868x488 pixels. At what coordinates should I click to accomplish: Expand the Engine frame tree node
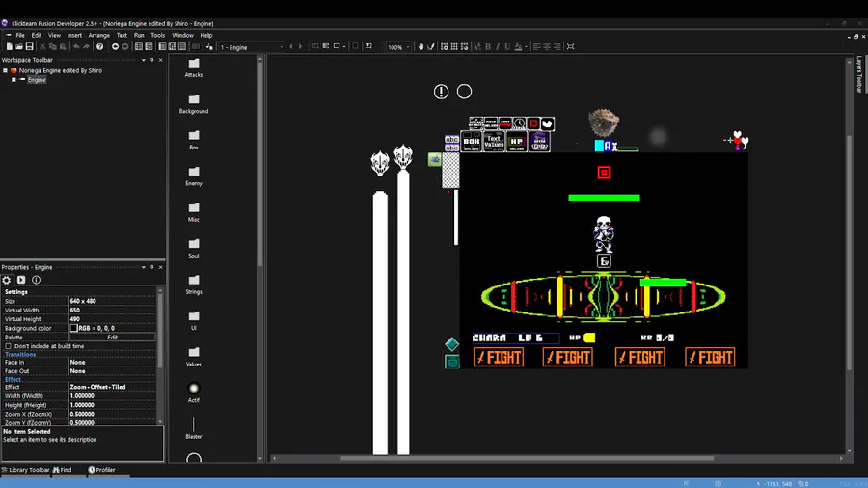(14, 80)
